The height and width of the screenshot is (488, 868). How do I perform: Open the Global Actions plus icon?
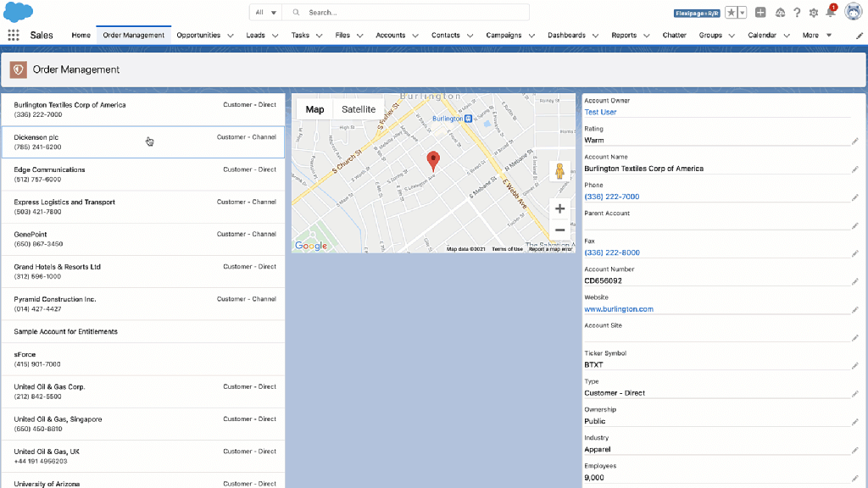pyautogui.click(x=760, y=13)
